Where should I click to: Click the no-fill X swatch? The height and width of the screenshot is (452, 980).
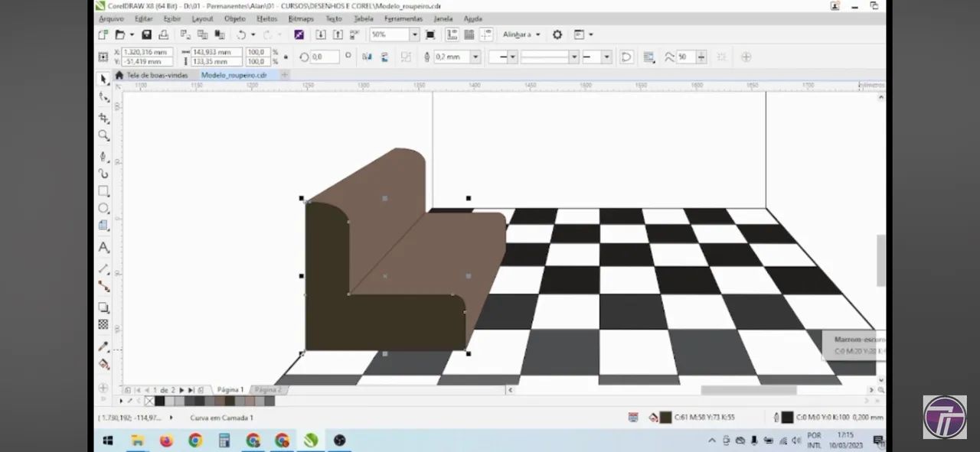[149, 400]
